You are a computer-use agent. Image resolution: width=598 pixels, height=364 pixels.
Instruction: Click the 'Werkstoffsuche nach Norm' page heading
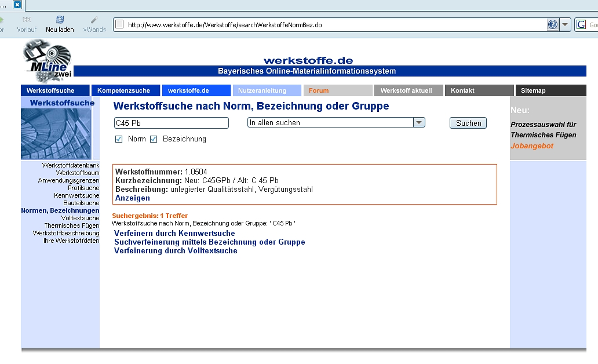[251, 106]
